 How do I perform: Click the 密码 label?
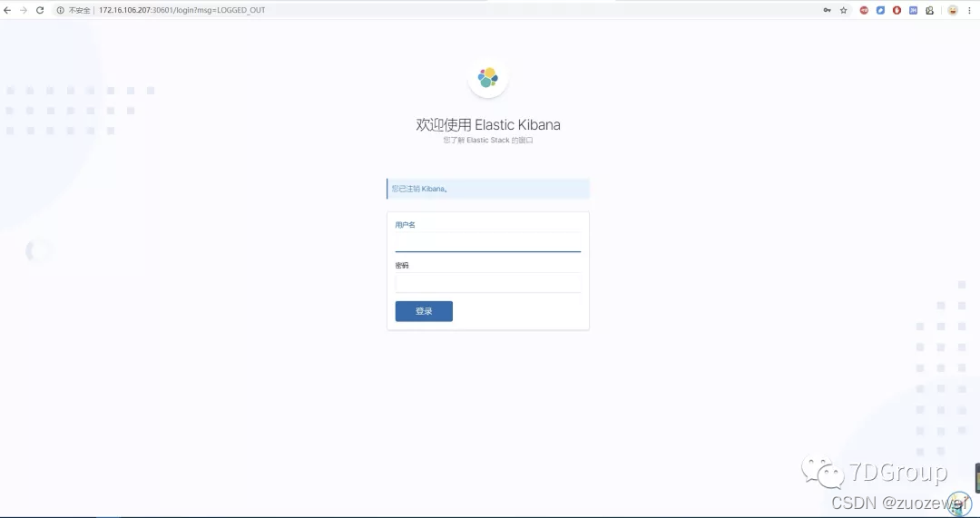point(402,265)
